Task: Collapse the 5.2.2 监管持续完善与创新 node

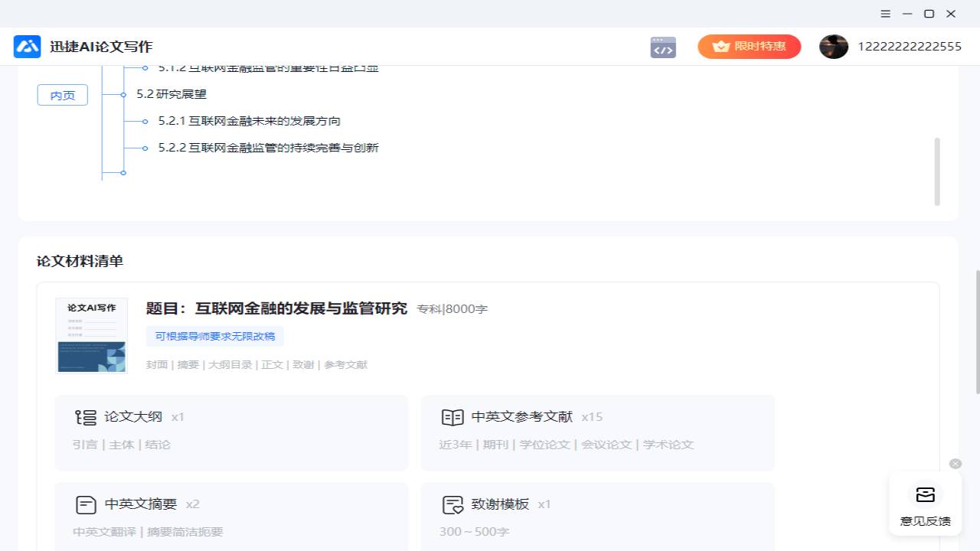Action: [x=145, y=147]
